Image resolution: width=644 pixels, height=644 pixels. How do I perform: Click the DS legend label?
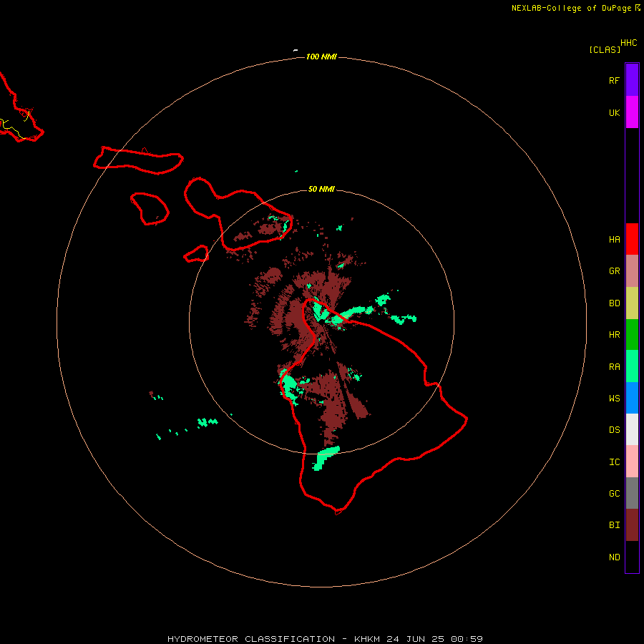click(614, 430)
